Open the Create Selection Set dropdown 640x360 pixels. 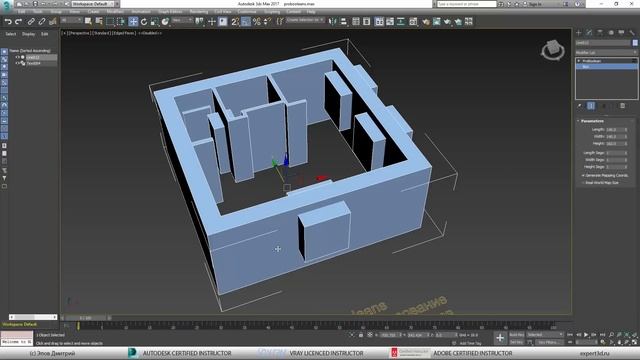(305, 20)
